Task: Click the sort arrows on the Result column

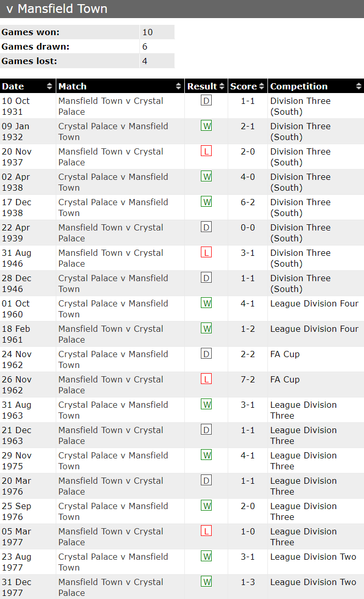Action: point(223,86)
